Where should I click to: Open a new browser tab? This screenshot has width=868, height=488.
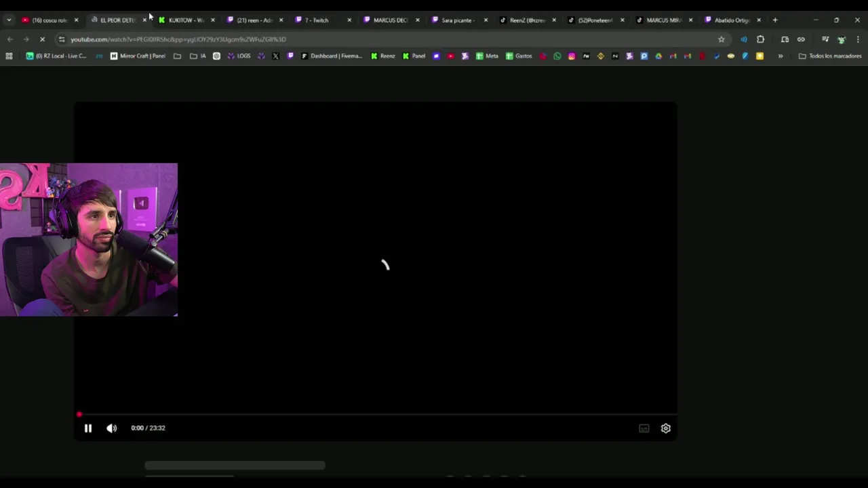[x=775, y=20]
